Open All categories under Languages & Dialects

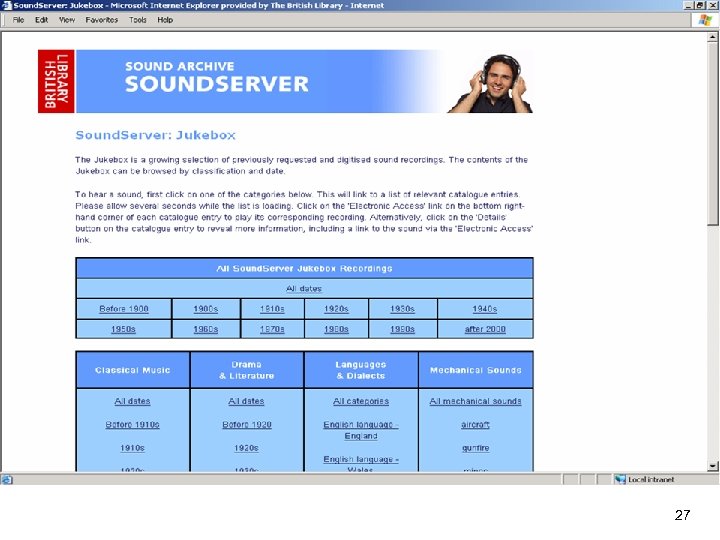tap(361, 401)
